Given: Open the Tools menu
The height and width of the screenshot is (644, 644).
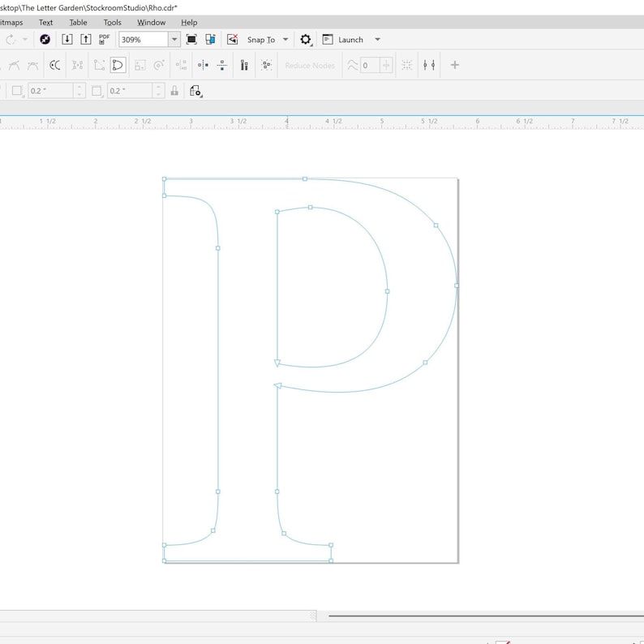Looking at the screenshot, I should pos(112,22).
